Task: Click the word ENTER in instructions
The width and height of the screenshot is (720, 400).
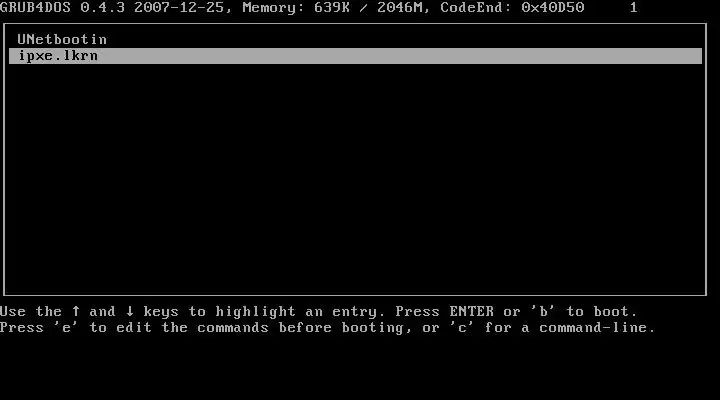Action: pos(472,311)
